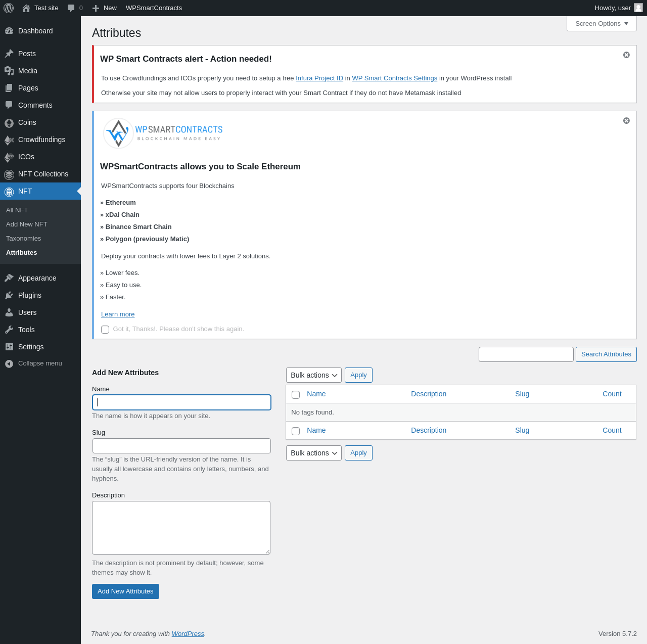Click the Infura Project ID link

click(319, 78)
